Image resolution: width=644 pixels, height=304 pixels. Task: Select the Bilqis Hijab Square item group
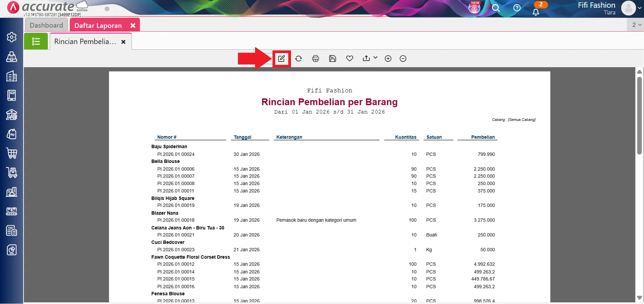pos(173,198)
